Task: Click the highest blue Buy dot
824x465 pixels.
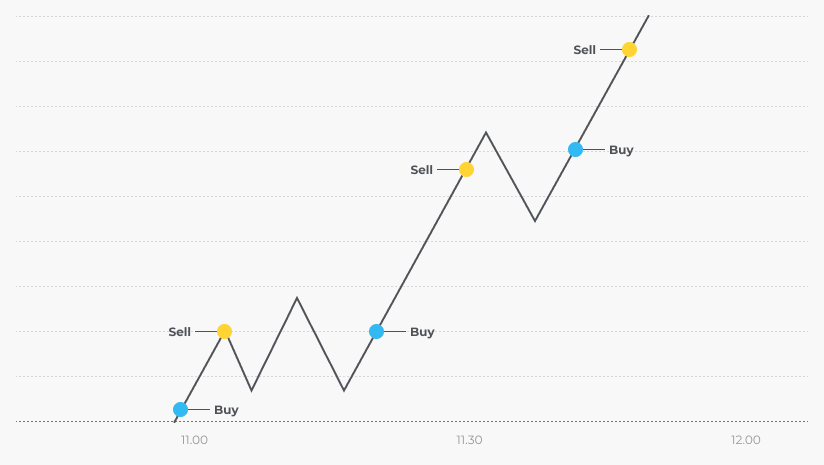Action: click(575, 150)
